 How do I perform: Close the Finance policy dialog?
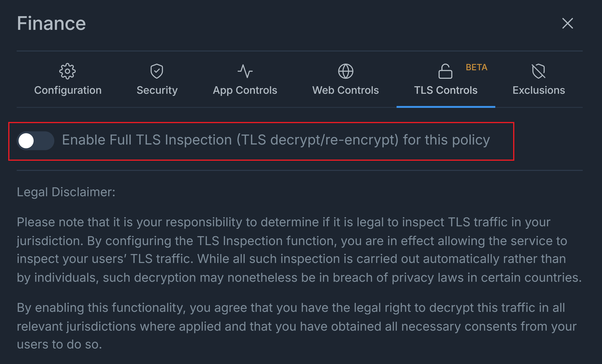point(567,23)
